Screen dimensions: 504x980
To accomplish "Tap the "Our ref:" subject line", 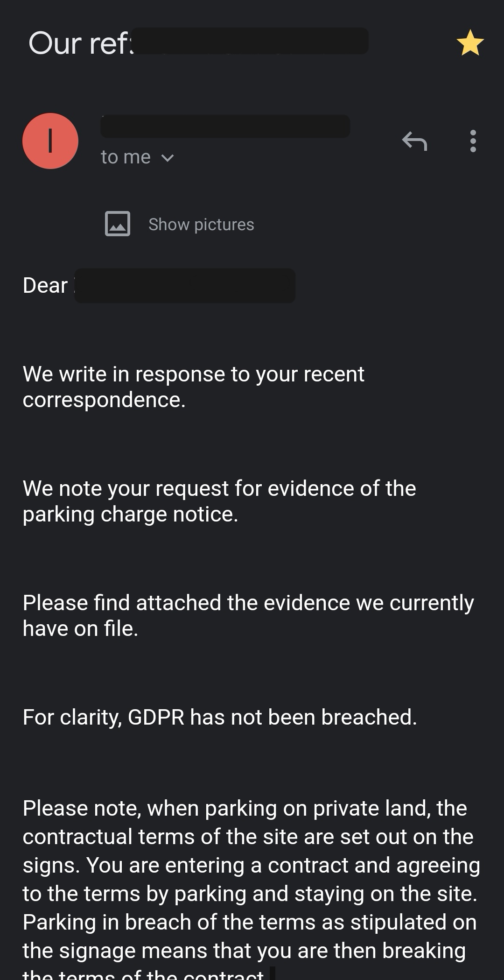I will [x=80, y=43].
